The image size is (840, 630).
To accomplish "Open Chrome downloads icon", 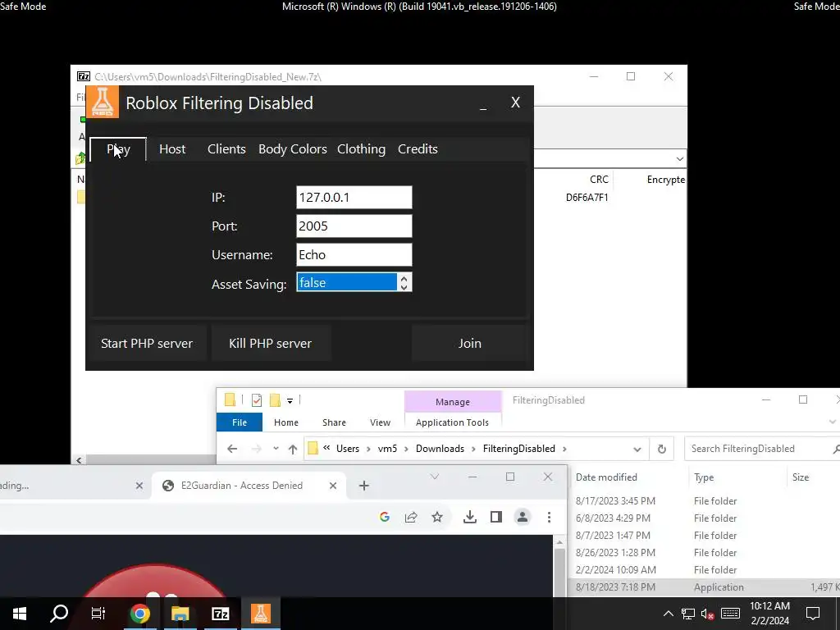I will click(470, 517).
